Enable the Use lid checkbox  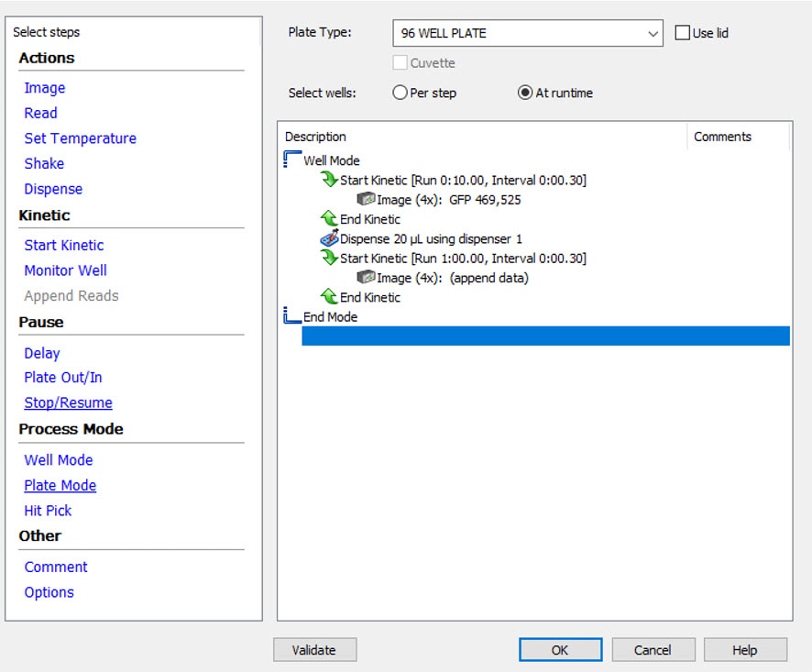(x=682, y=33)
